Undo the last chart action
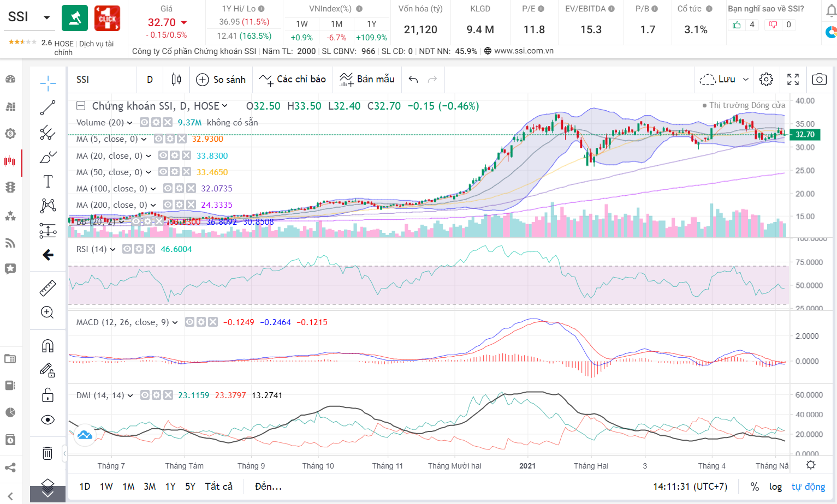 tap(413, 80)
